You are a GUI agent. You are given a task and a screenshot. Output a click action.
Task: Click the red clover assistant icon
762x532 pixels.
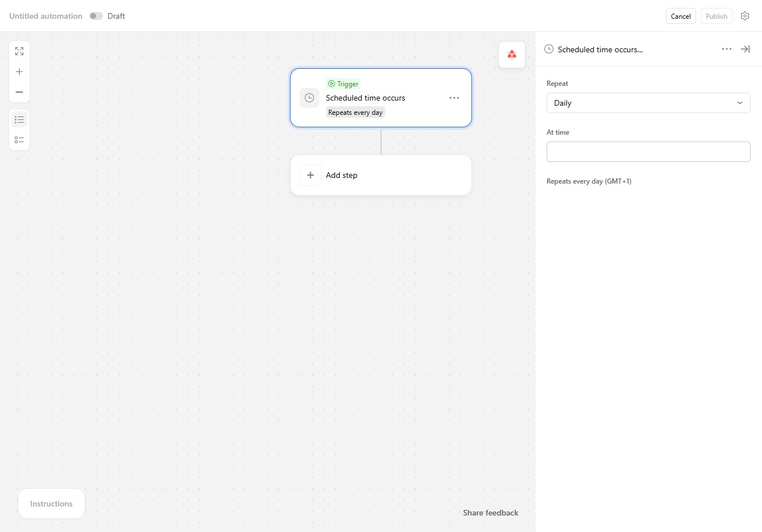[x=512, y=55]
